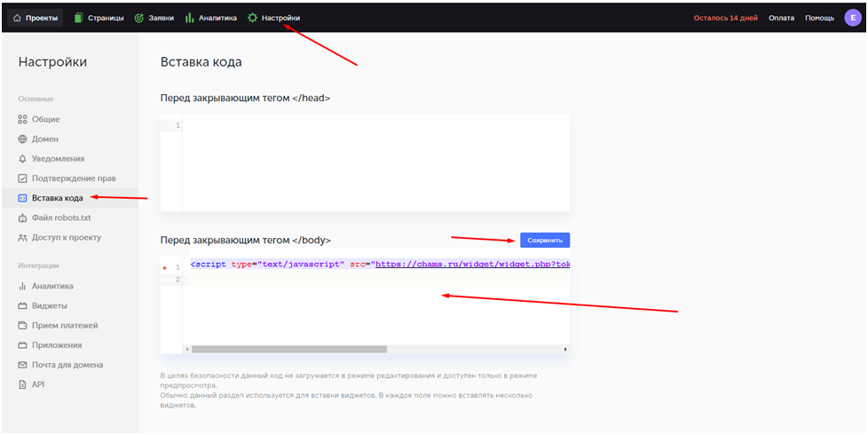This screenshot has height=435, width=868.
Task: Click the checkmark icon for Подтверждение прав
Action: pyautogui.click(x=23, y=178)
